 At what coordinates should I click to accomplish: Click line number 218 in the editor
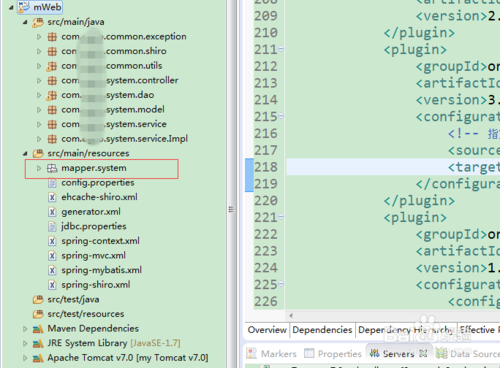coord(266,167)
